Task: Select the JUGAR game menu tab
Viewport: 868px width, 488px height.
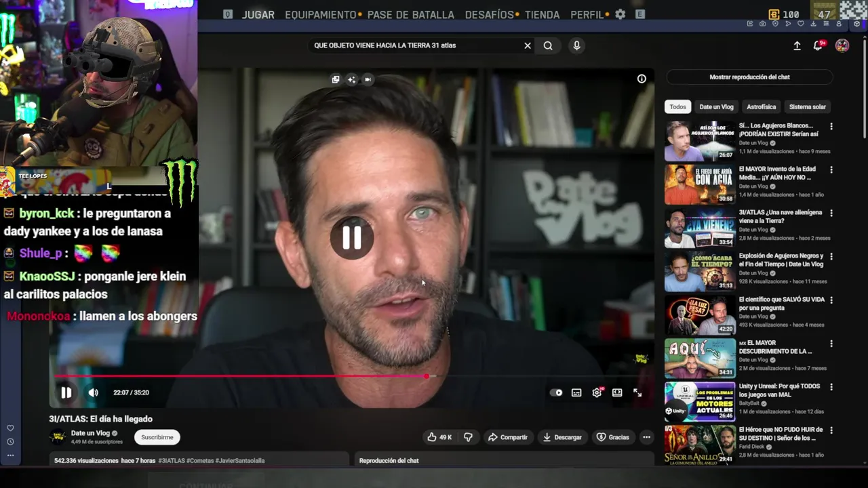Action: tap(258, 14)
